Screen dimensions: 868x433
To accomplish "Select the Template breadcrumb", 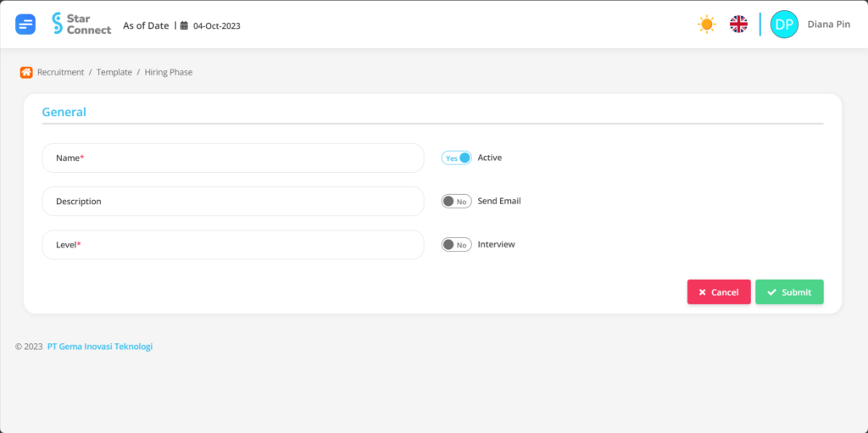I will 114,72.
